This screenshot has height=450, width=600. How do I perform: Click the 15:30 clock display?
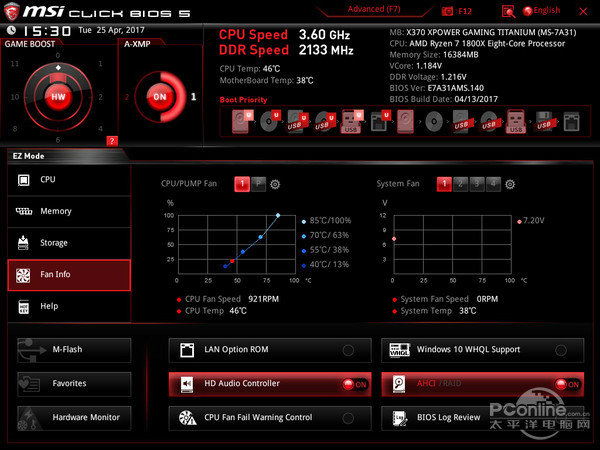click(x=47, y=31)
